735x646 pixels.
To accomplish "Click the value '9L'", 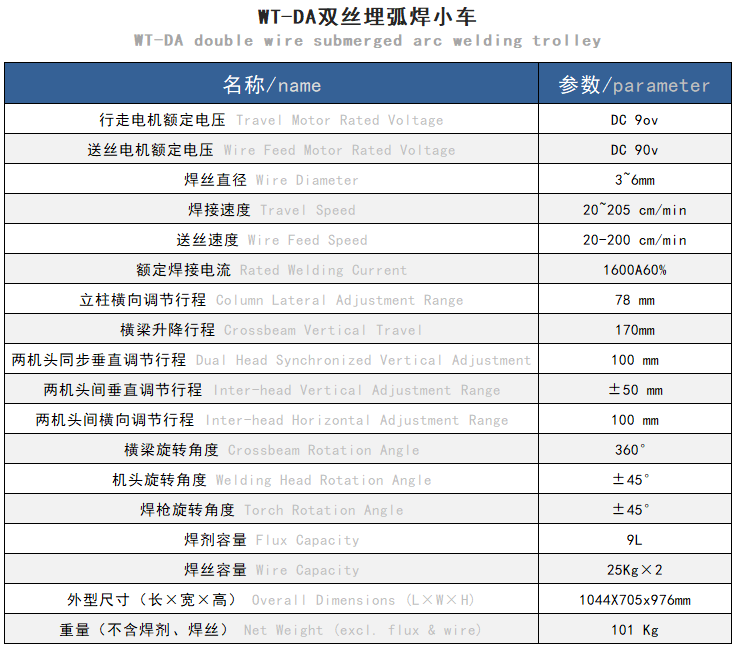I will tap(634, 540).
